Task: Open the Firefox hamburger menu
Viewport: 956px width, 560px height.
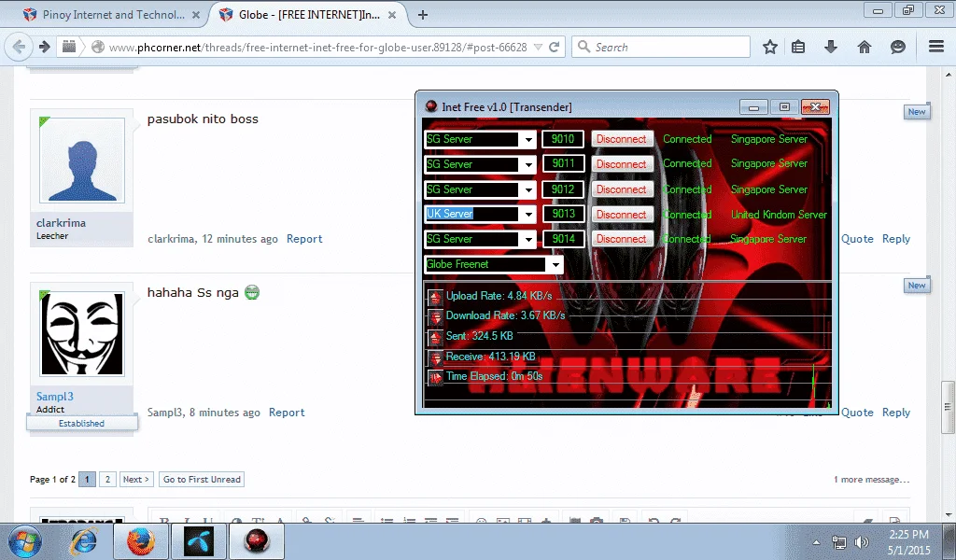Action: [x=936, y=47]
